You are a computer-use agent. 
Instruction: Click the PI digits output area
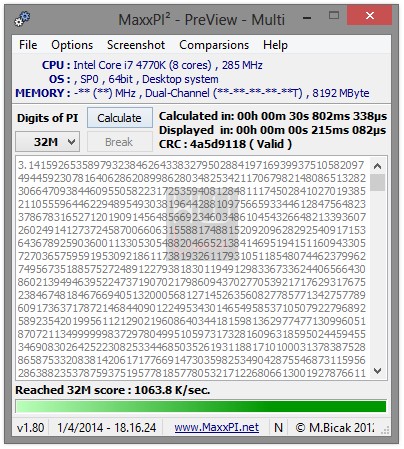tap(192, 269)
